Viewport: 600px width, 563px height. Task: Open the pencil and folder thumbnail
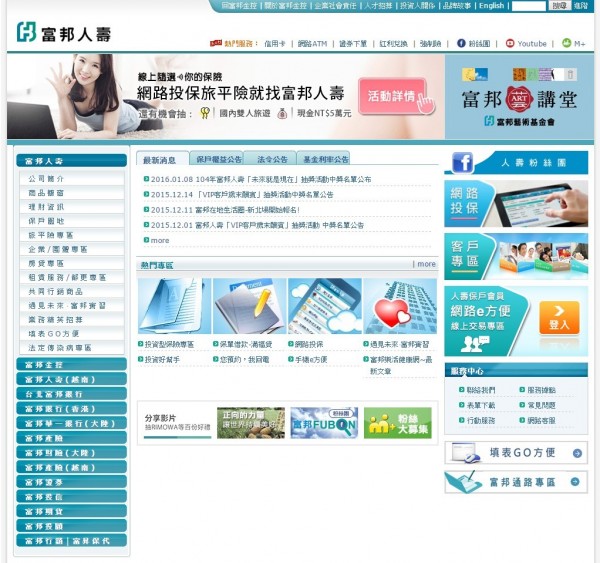249,306
